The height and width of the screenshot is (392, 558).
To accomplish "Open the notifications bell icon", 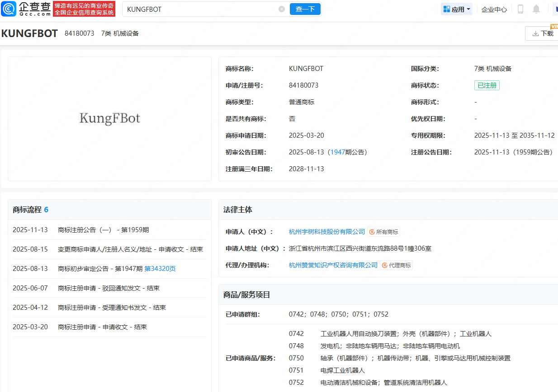I will pyautogui.click(x=536, y=9).
